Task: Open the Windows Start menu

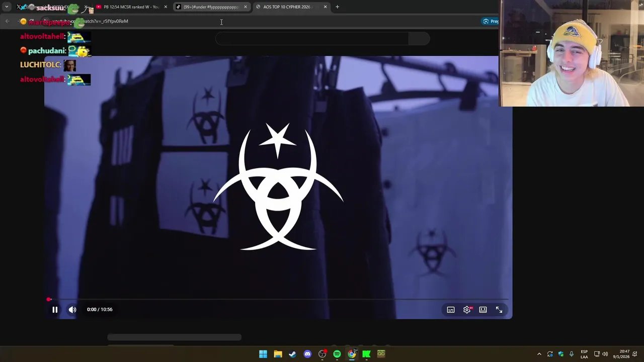Action: [x=263, y=354]
